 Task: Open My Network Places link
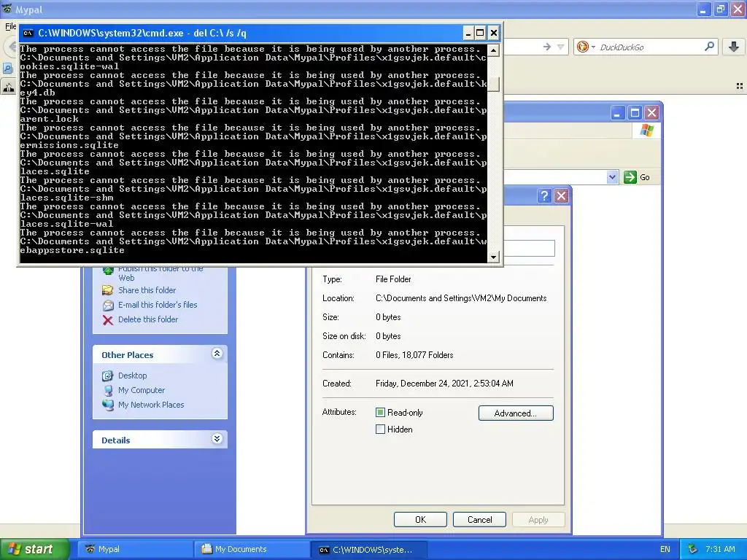pyautogui.click(x=151, y=405)
